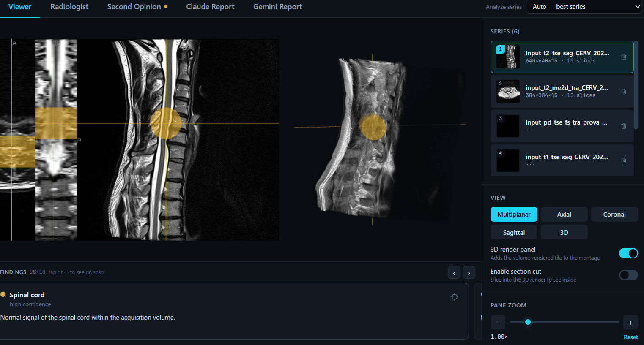Enable section cut switch
644x345 pixels.
click(628, 275)
